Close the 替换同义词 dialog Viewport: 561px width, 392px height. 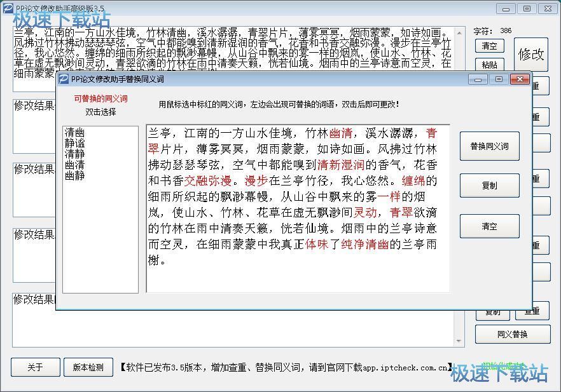[520, 79]
